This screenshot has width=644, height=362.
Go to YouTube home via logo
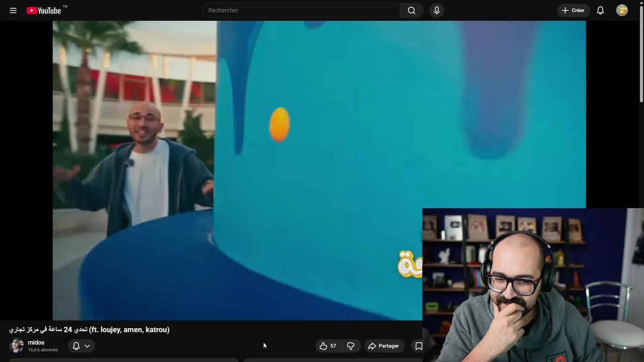pos(44,10)
